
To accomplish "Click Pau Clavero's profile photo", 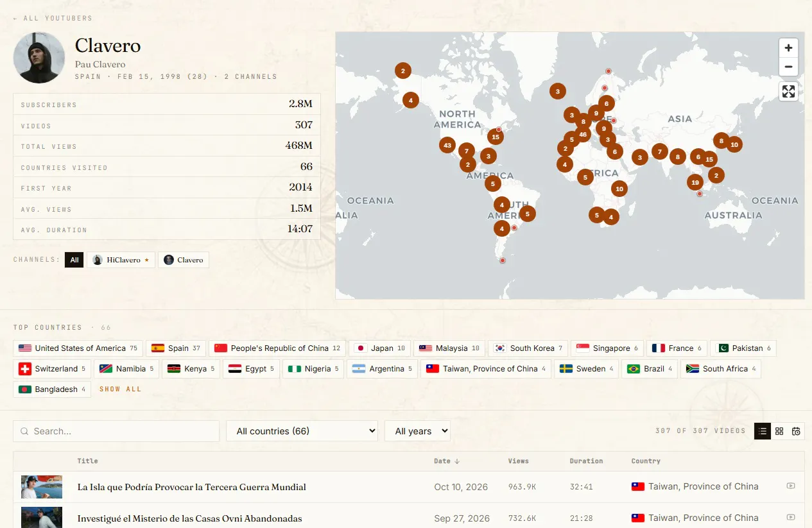I will 39,58.
